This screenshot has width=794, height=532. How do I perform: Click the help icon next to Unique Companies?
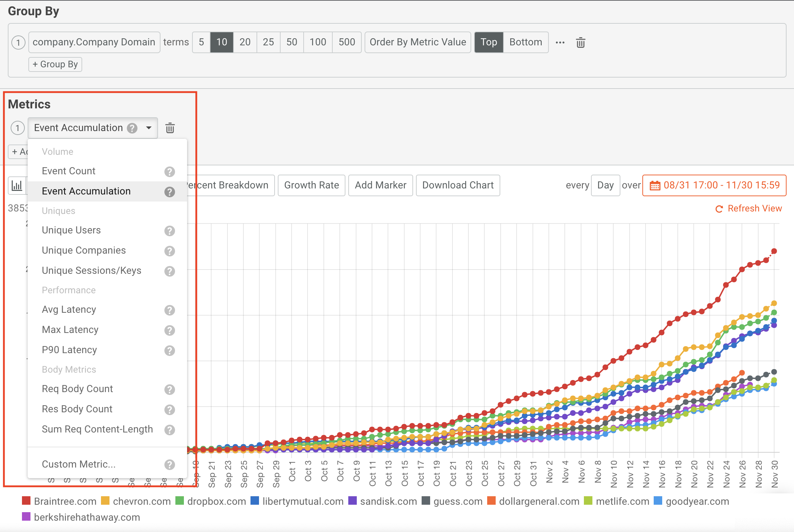point(169,251)
